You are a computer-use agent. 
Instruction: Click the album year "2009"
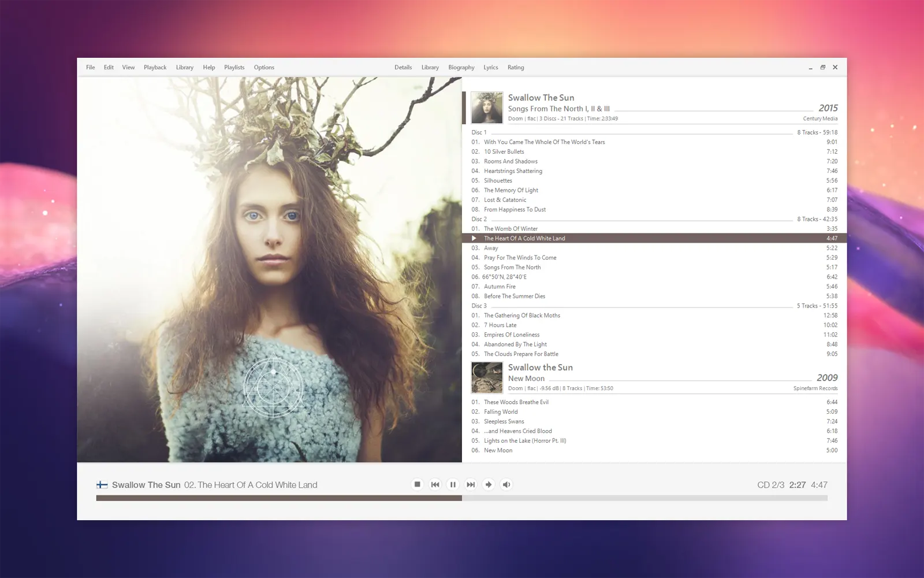click(827, 377)
